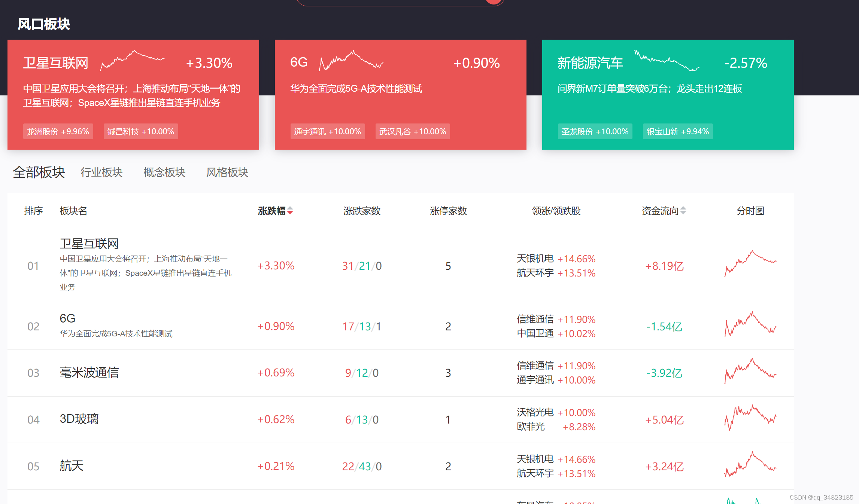Select the 风格板块 tab

(227, 172)
